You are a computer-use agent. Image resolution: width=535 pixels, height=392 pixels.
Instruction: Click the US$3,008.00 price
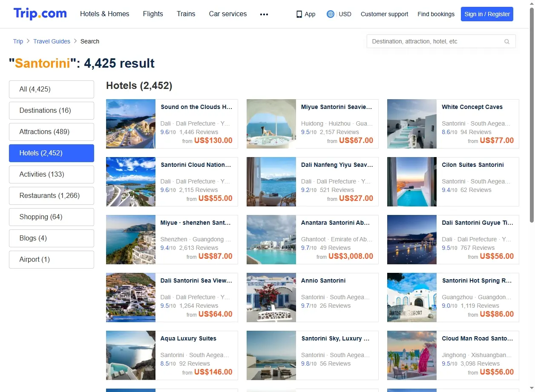click(351, 256)
